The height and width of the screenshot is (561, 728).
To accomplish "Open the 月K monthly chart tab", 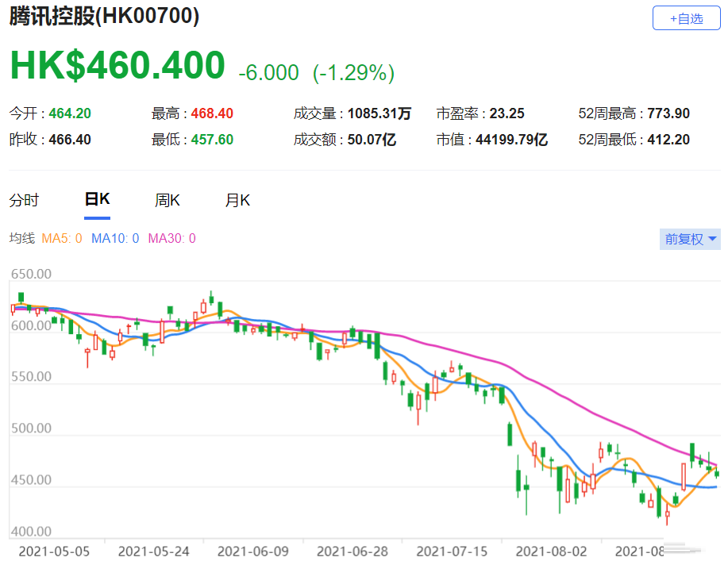I will (237, 201).
